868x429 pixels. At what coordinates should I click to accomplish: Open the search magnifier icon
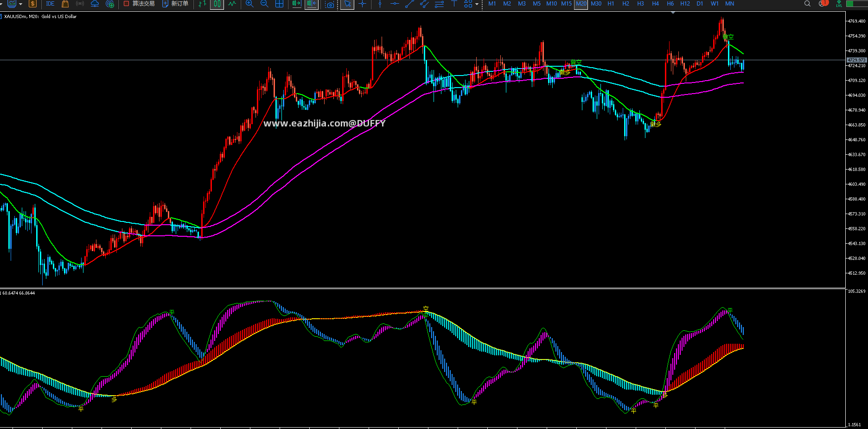point(807,4)
